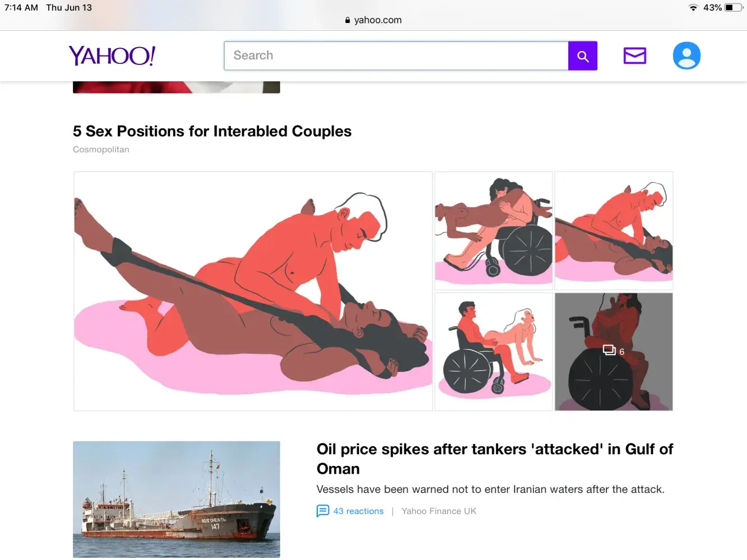747x560 pixels.
Task: Open the Oil price spikes headline
Action: [x=495, y=459]
